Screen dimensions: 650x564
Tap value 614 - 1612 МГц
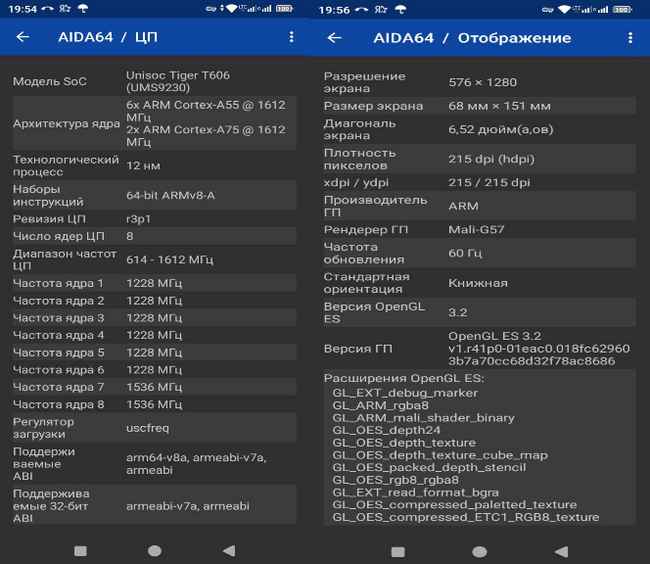170,259
